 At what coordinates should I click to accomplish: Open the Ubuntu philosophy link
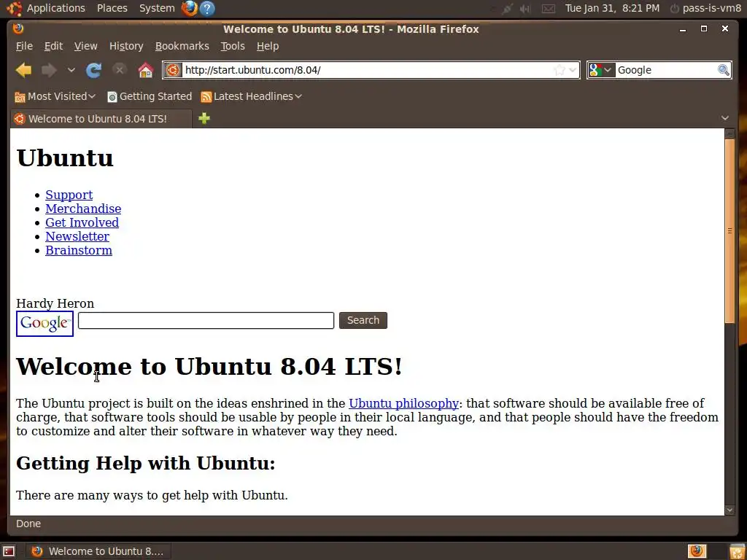[x=403, y=403]
